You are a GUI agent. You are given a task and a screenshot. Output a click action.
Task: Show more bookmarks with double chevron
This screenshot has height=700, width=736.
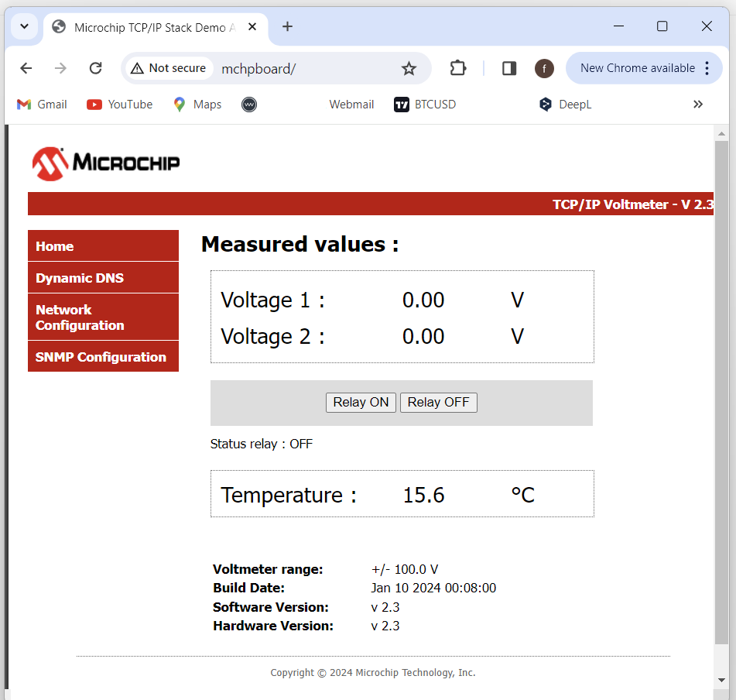pos(698,105)
